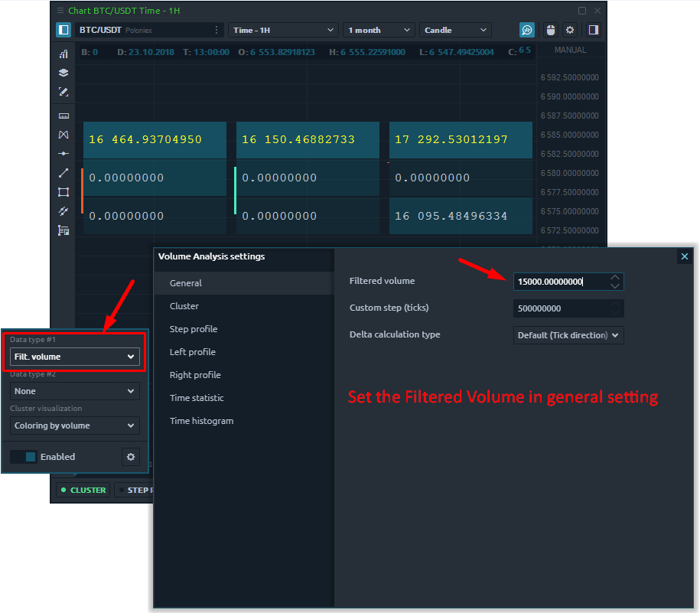Open the indicators icon in left sidebar
The width and height of the screenshot is (700, 613).
63,54
